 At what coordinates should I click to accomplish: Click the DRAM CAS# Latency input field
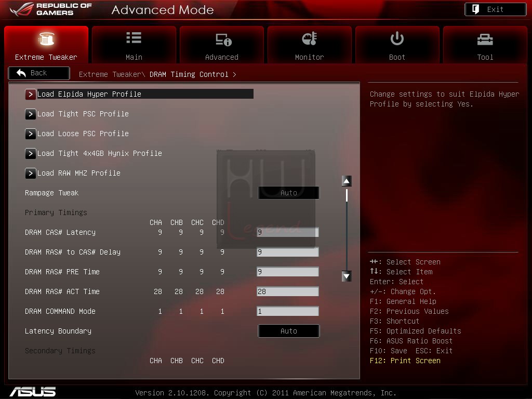(288, 232)
